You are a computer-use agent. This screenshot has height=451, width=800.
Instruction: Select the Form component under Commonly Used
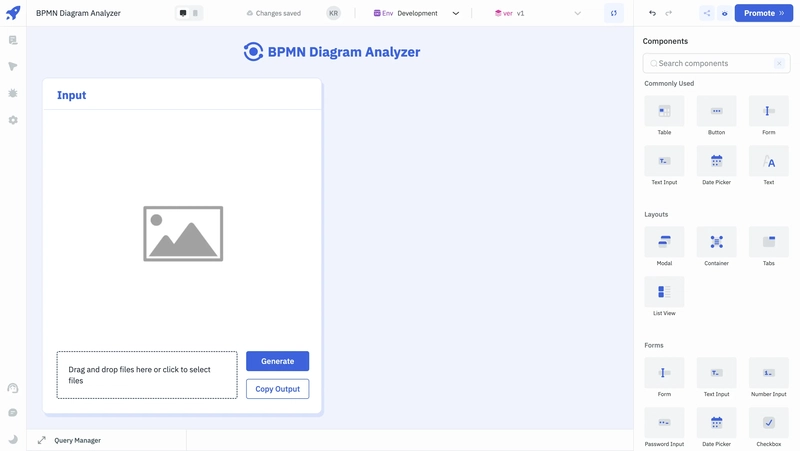(x=768, y=115)
